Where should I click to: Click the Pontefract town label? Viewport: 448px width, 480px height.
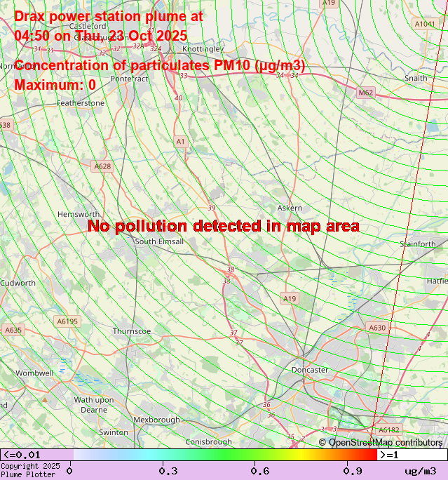[x=130, y=79]
